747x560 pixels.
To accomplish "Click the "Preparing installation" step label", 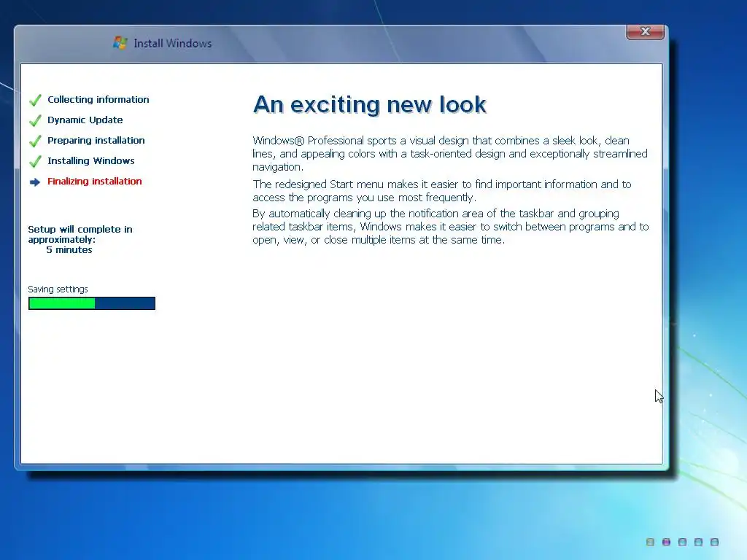I will click(x=96, y=141).
